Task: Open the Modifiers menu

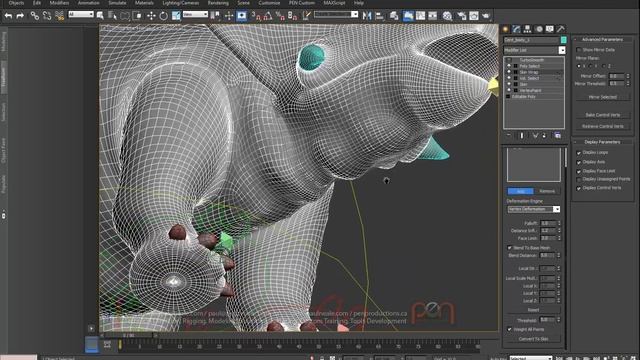Action: [59, 3]
